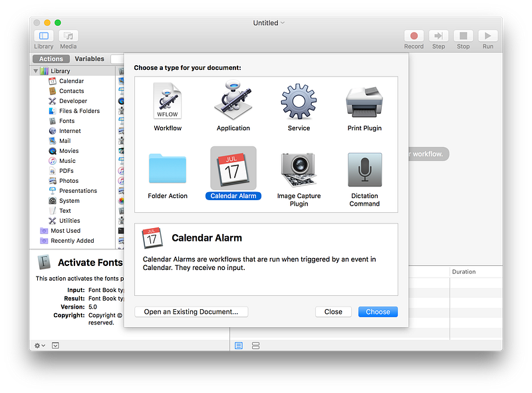Run the workflow with the Run button
Viewport: 532px width, 393px height.
[x=488, y=36]
